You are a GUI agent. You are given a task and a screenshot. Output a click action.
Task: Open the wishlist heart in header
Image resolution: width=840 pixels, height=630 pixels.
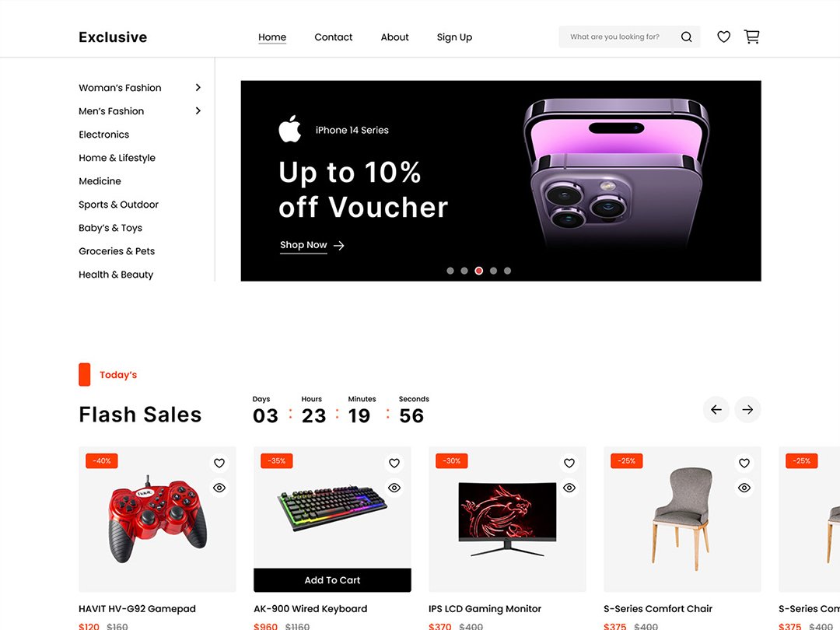[724, 37]
